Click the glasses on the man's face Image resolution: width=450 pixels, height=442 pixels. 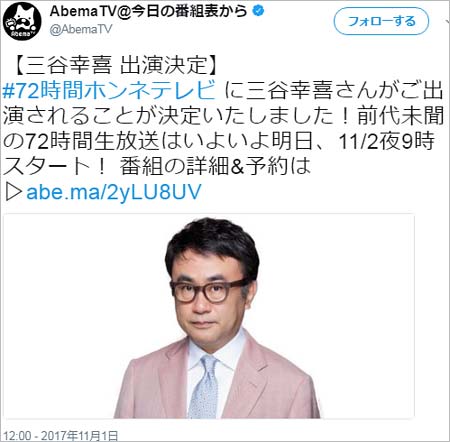(x=209, y=290)
